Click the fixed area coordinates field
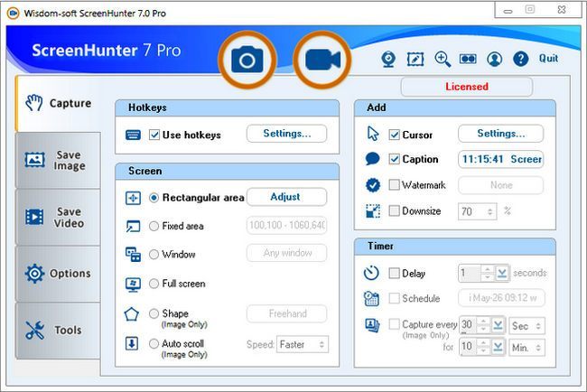The height and width of the screenshot is (392, 587). pos(287,226)
